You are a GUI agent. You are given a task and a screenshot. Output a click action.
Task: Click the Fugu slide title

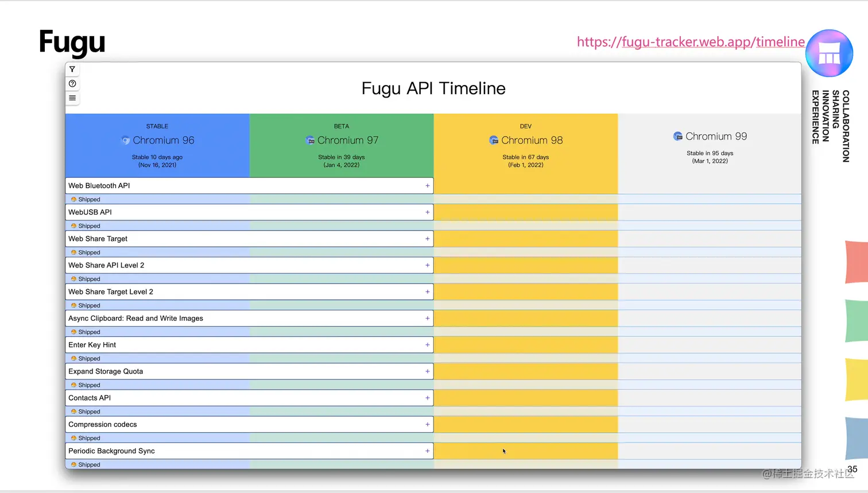pyautogui.click(x=72, y=42)
